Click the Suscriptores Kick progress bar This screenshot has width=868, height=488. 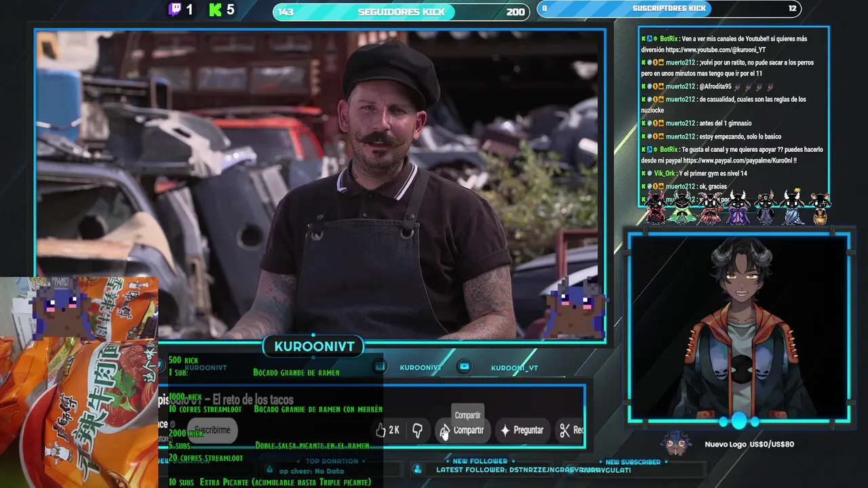pos(669,9)
